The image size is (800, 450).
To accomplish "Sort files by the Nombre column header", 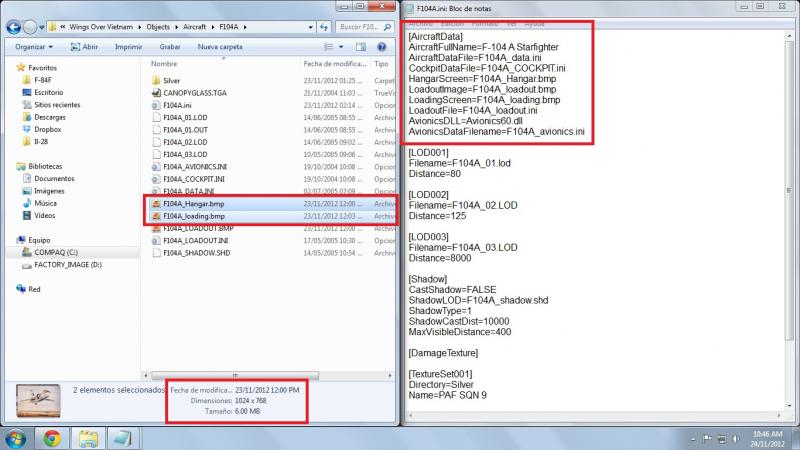I will [x=164, y=64].
